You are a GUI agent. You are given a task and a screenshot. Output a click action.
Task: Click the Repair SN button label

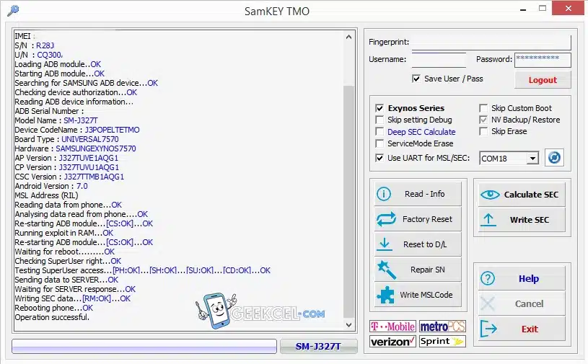(x=428, y=270)
